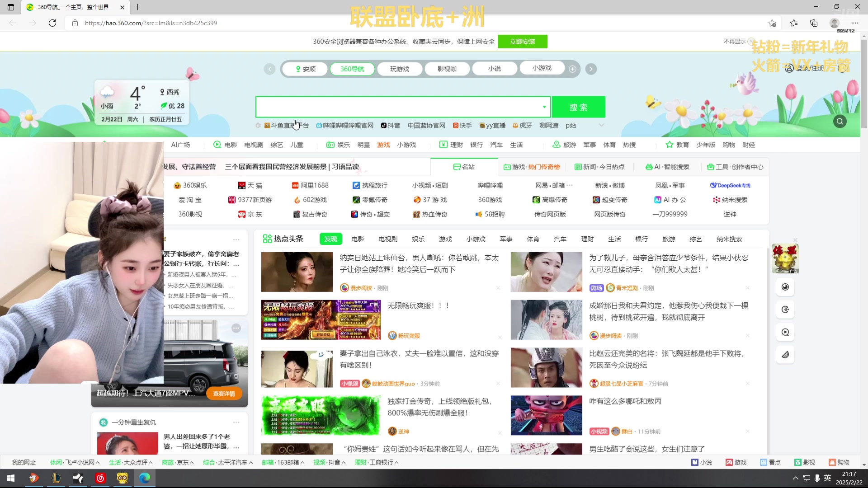Open the Tmall icon link
This screenshot has width=868, height=488.
pyautogui.click(x=250, y=186)
